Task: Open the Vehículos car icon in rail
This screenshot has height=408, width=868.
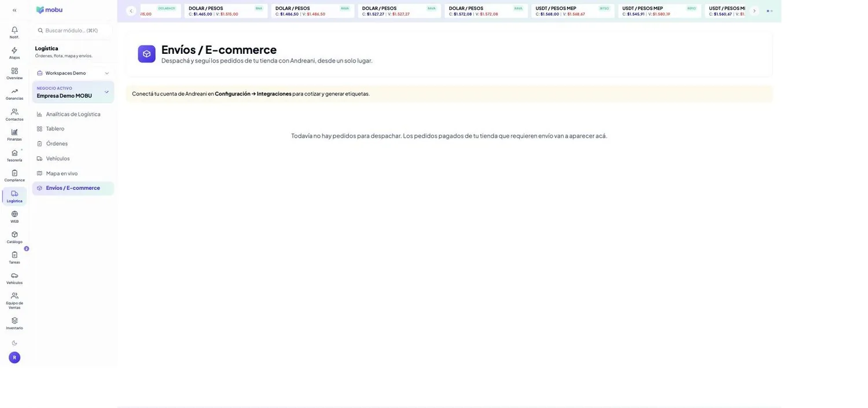Action: pos(14,278)
